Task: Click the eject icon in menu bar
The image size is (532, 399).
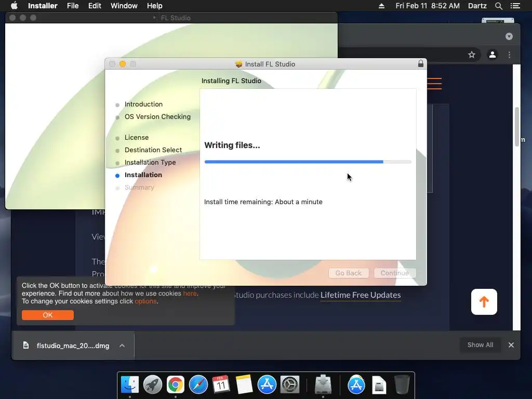Action: 381,6
